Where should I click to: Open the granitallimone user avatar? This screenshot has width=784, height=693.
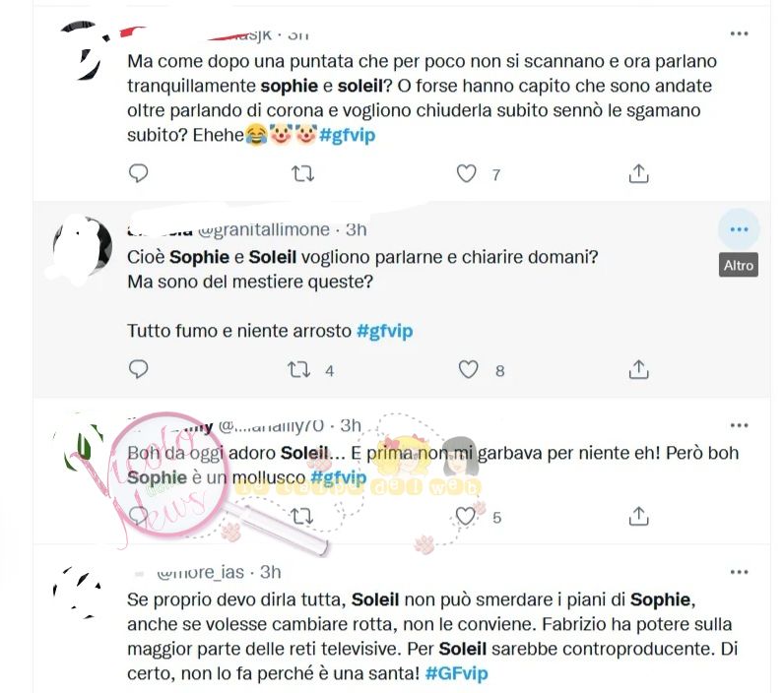point(82,248)
